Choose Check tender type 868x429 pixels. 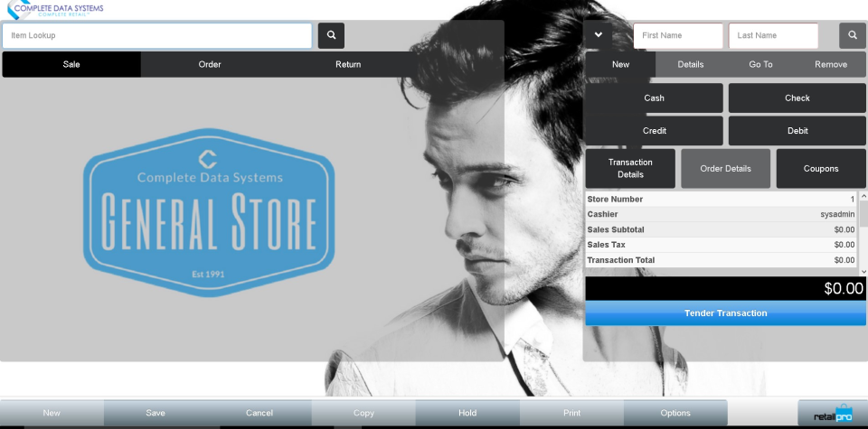(x=797, y=98)
